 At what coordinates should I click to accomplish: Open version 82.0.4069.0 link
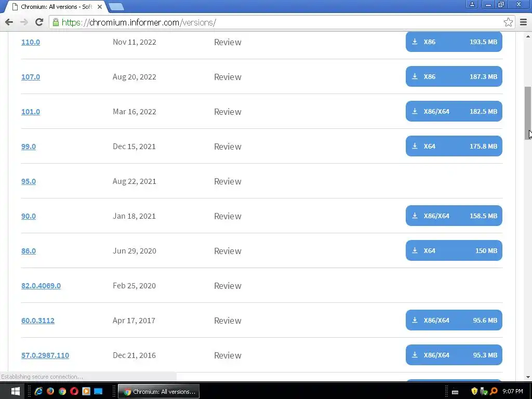point(41,286)
